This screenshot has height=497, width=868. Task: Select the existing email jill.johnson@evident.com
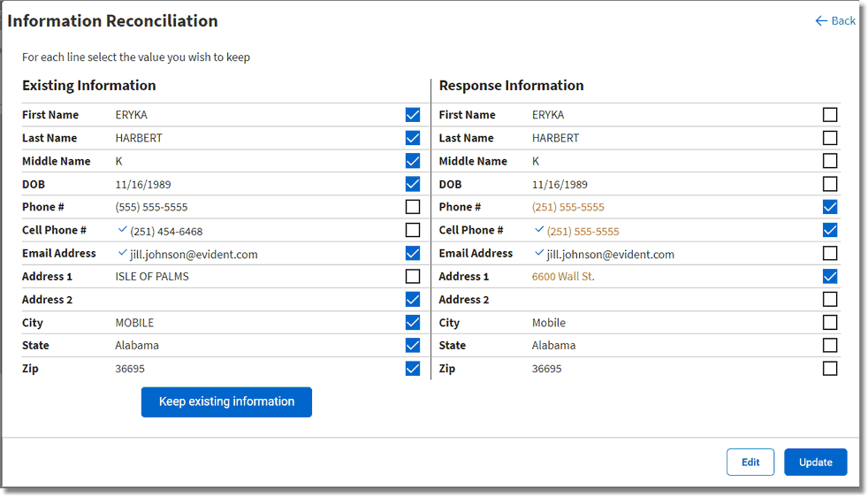[194, 255]
